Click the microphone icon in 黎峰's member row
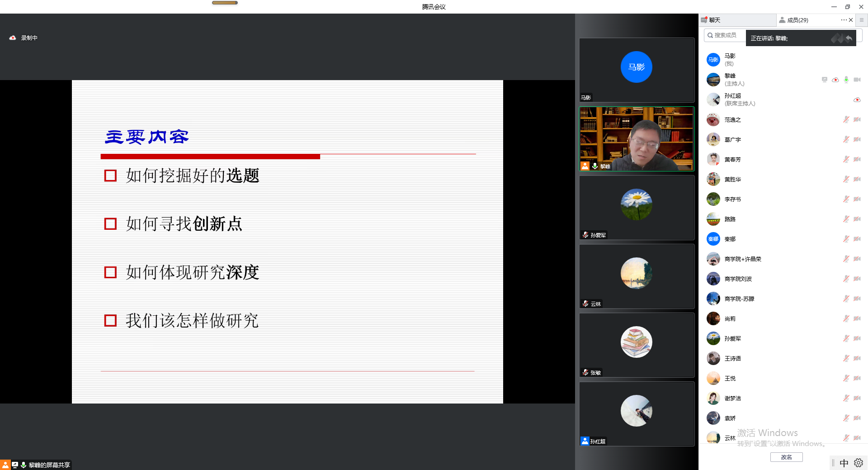 point(846,80)
